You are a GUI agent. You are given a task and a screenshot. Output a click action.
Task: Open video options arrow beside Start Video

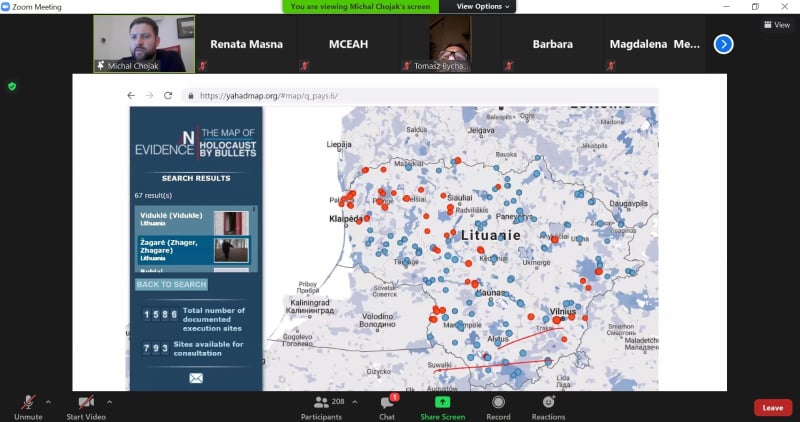pyautogui.click(x=109, y=402)
